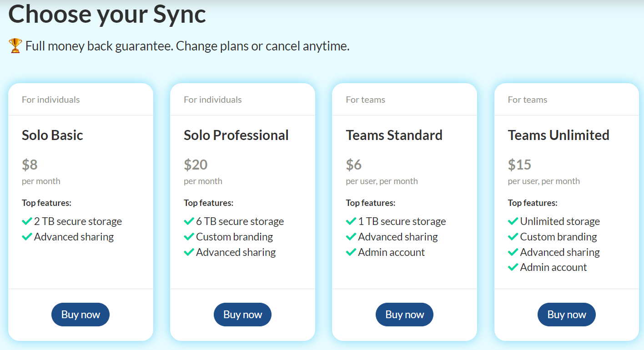Image resolution: width=644 pixels, height=350 pixels.
Task: Click checkmark beside Teams Unlimited Advanced sharing
Action: point(513,252)
